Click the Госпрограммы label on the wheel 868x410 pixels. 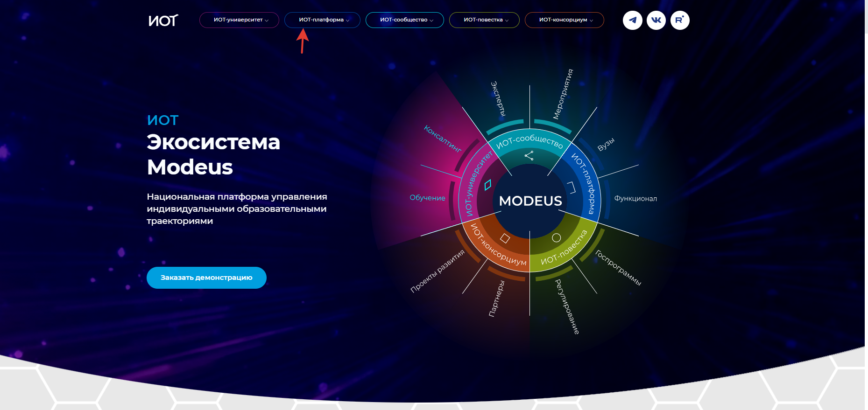618,268
